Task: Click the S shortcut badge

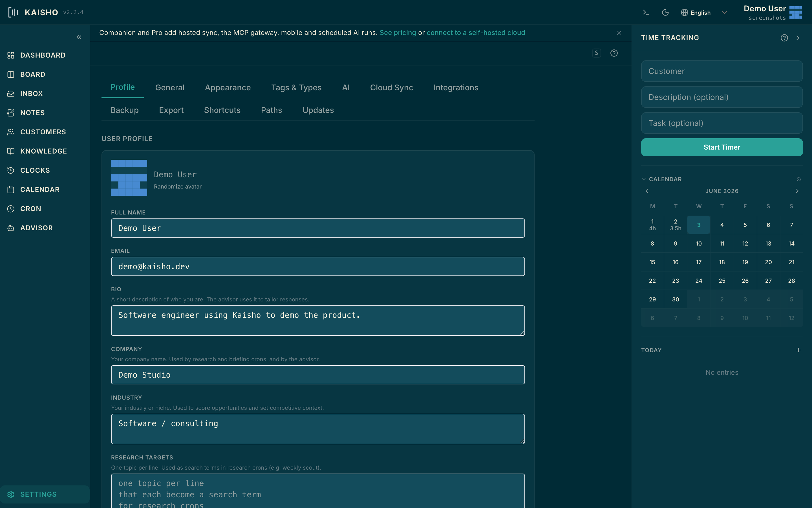Action: (x=596, y=53)
